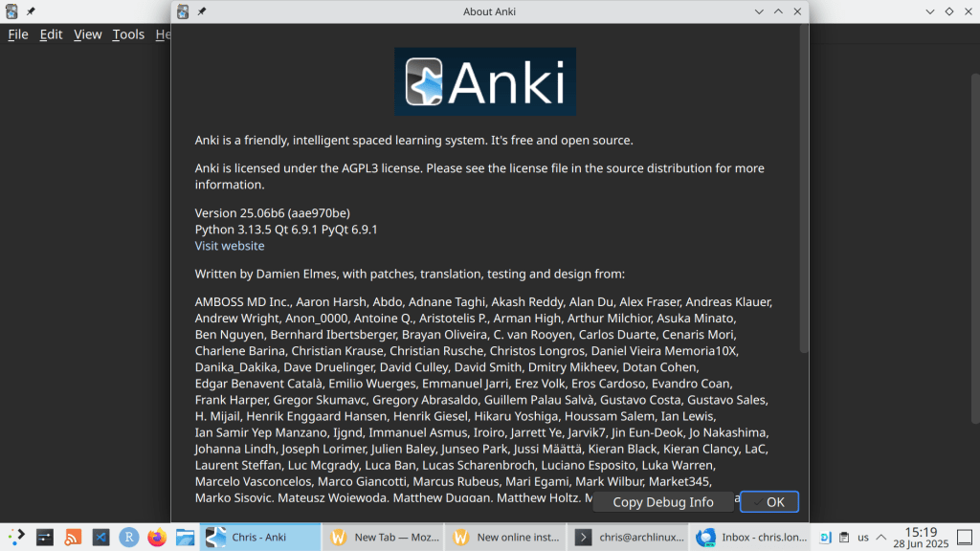Open the KDE application launcher
The height and width of the screenshot is (551, 980).
(16, 538)
